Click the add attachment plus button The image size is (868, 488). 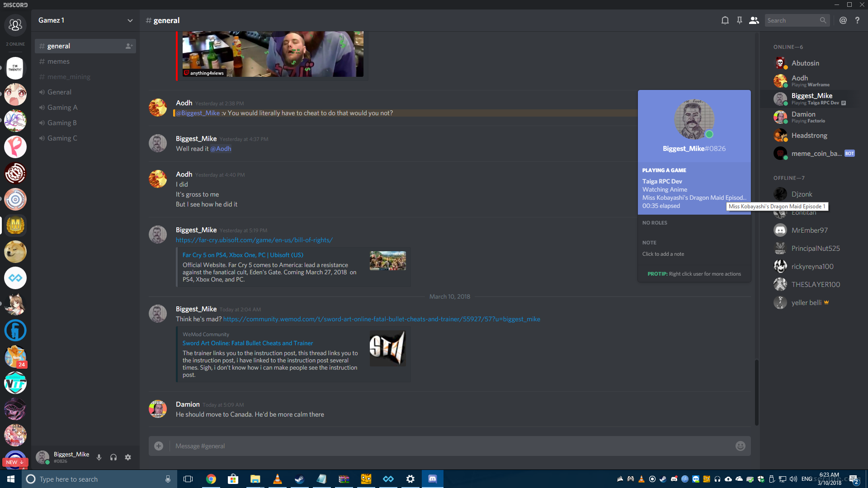point(159,446)
